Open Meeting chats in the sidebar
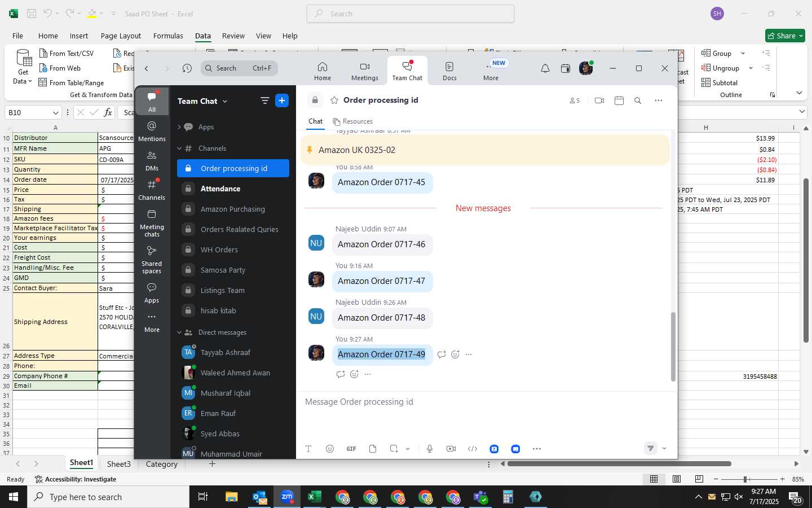 [x=152, y=223]
